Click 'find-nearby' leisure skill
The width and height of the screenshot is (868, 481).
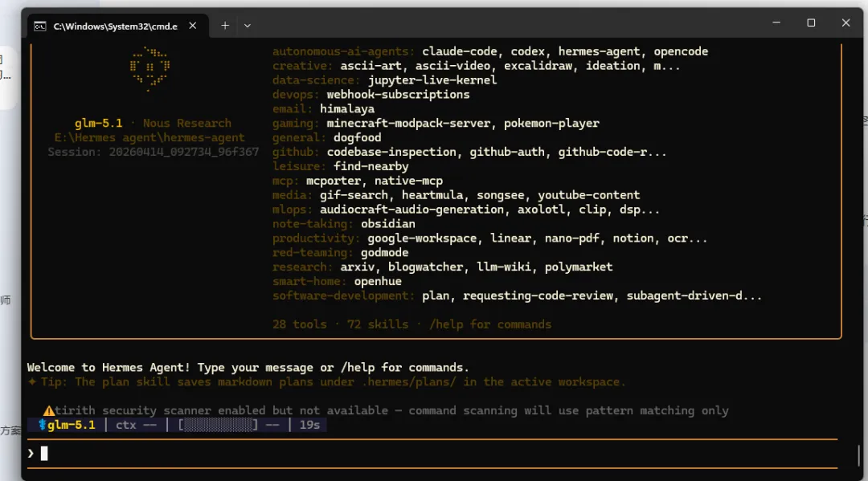(371, 166)
